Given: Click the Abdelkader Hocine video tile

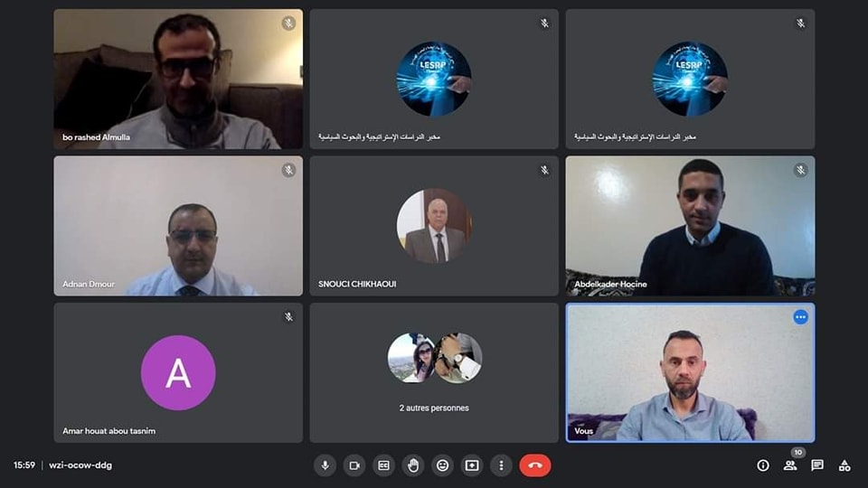Looking at the screenshot, I should pyautogui.click(x=690, y=226).
